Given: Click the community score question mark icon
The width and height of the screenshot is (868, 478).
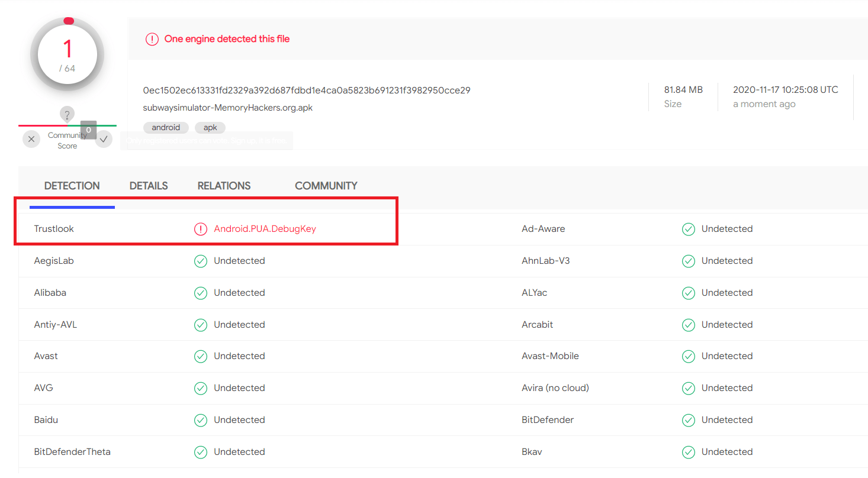Looking at the screenshot, I should 67,114.
